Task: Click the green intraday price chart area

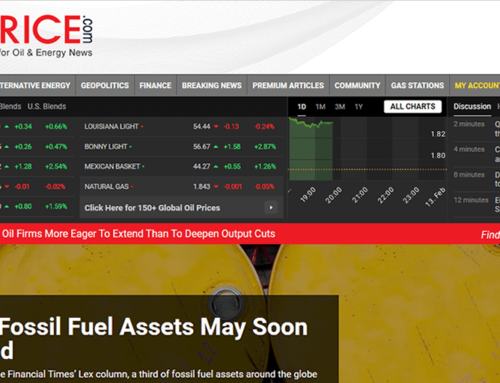Action: (x=311, y=149)
